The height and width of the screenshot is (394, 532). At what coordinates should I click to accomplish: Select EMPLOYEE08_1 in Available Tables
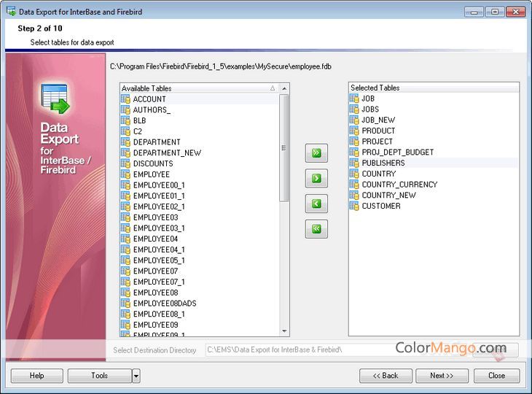coord(159,314)
